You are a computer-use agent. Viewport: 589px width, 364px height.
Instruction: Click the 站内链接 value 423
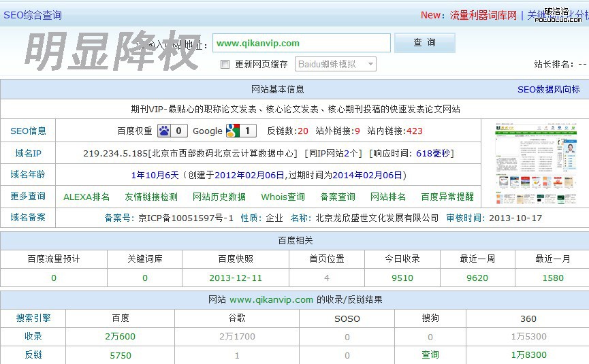pos(414,131)
